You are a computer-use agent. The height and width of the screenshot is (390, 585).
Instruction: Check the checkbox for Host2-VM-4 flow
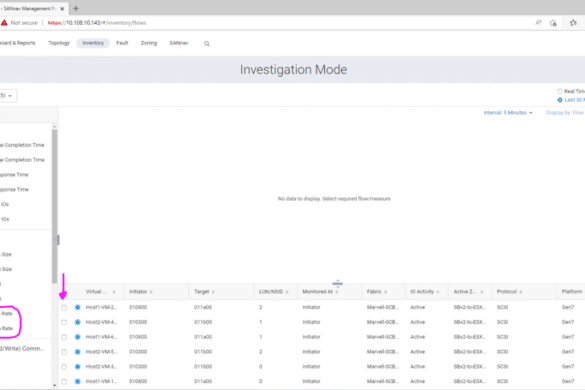[64, 322]
